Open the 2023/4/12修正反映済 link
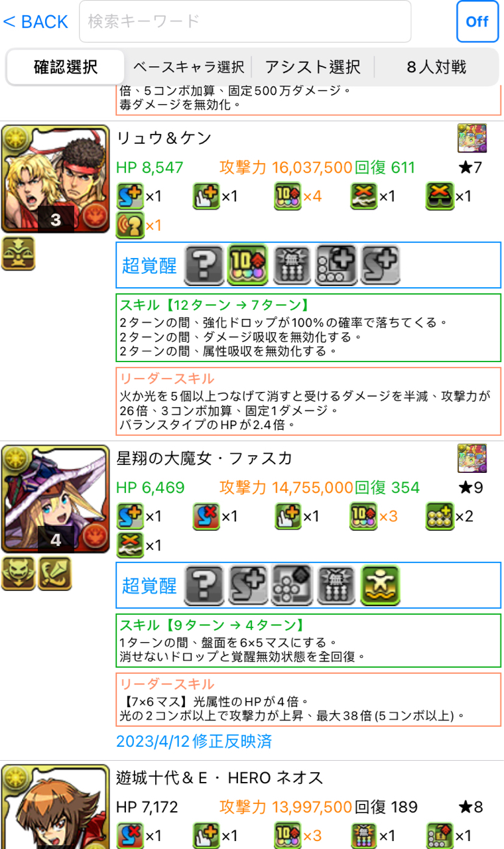 [x=194, y=741]
